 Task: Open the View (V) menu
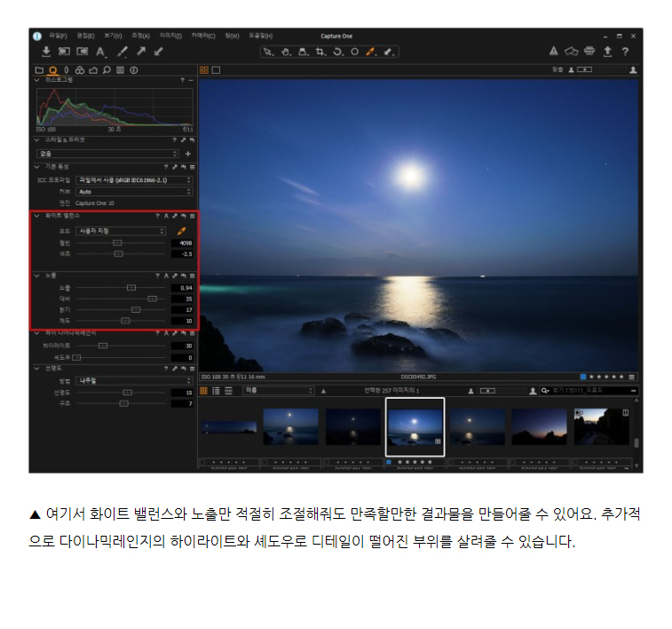point(113,36)
